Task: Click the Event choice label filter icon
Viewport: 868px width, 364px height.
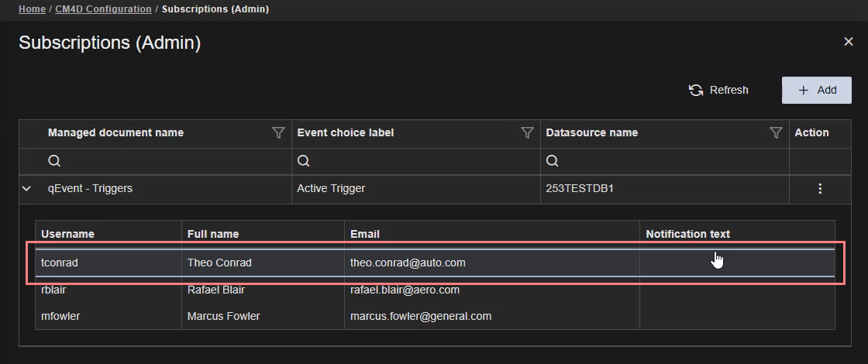Action: point(527,133)
